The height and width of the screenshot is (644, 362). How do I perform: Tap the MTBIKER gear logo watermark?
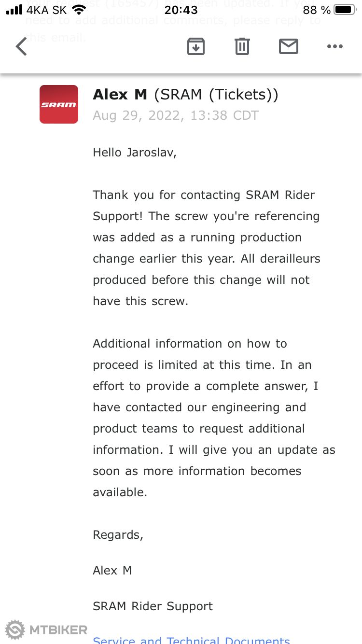(15, 630)
